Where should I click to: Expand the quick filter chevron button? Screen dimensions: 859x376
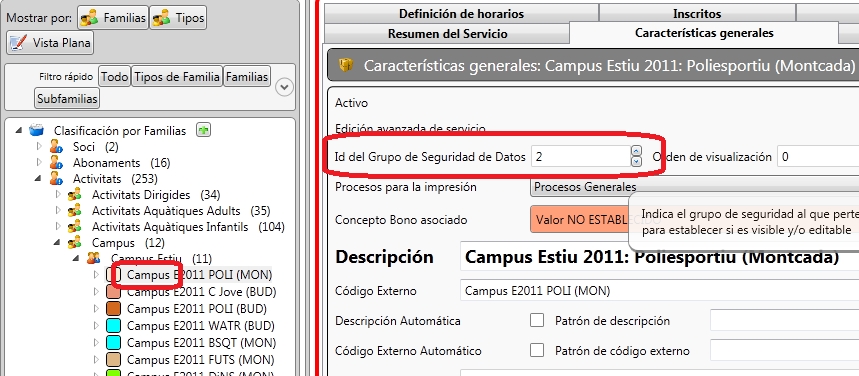(x=284, y=87)
